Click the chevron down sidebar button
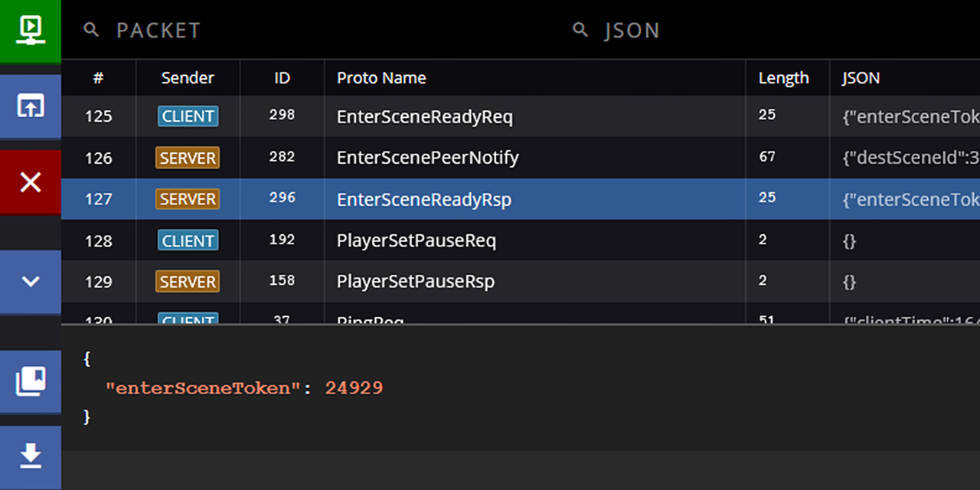Image resolution: width=980 pixels, height=490 pixels. click(30, 281)
